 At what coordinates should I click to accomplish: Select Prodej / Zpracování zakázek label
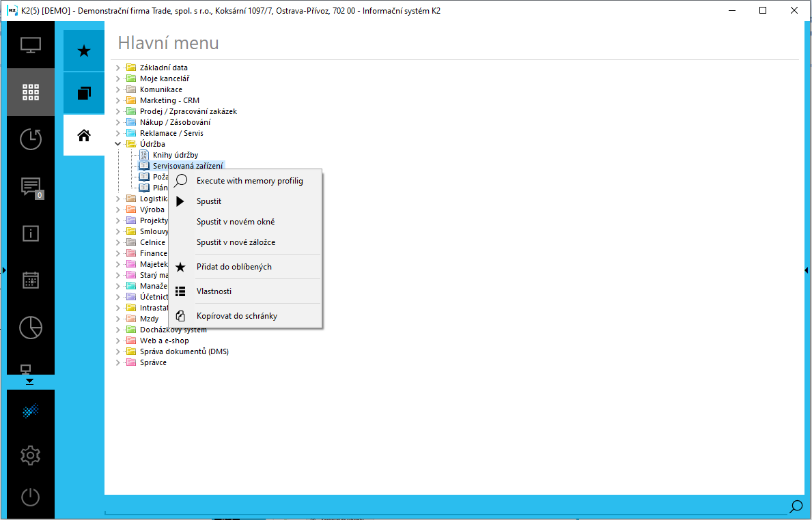coord(188,111)
